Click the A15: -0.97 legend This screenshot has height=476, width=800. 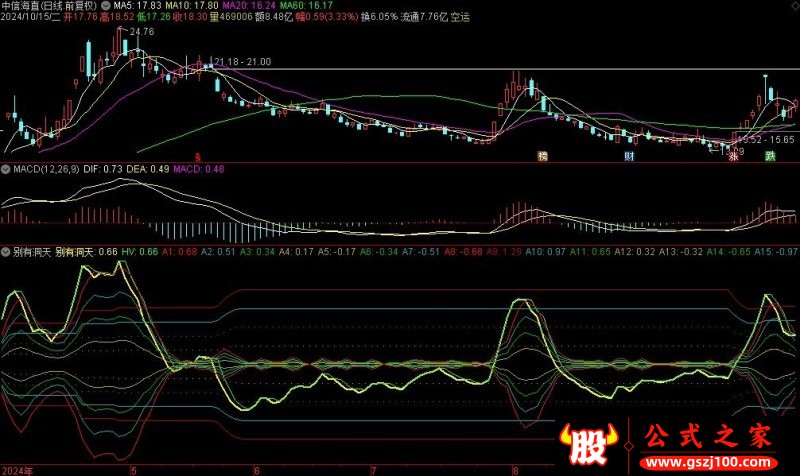point(776,252)
